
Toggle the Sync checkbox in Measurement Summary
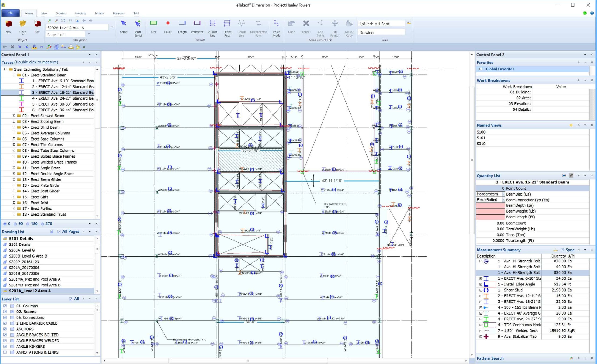tap(562, 250)
